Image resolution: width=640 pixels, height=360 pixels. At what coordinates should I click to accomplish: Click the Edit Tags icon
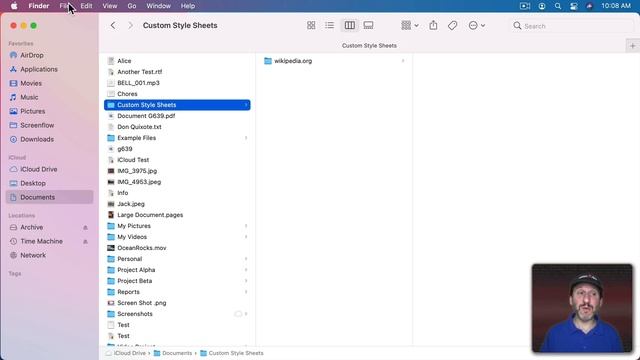click(452, 25)
